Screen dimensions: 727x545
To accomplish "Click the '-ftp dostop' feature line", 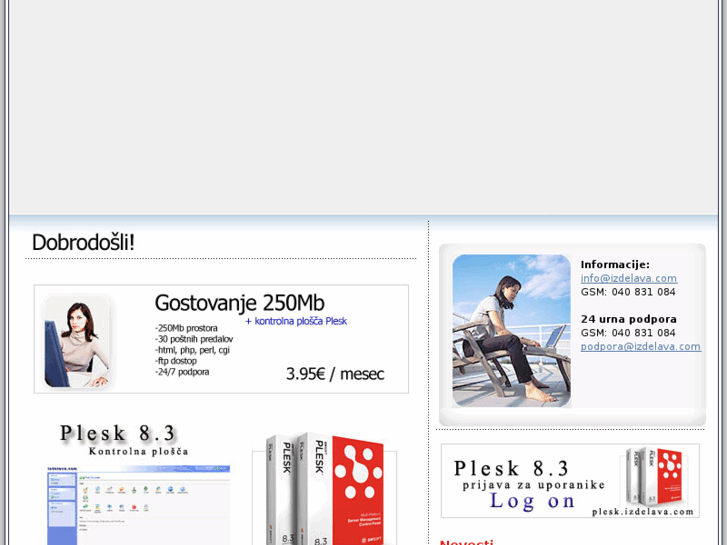I will [x=176, y=360].
